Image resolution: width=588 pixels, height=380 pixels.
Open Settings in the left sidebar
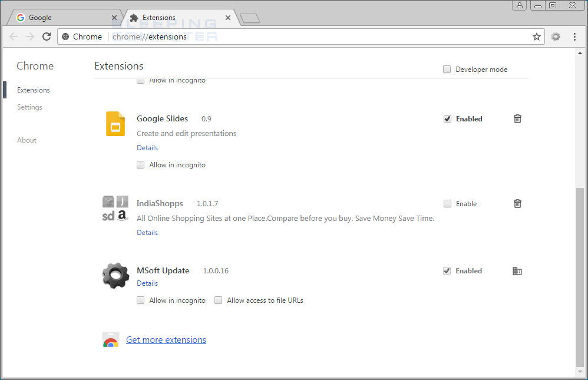pos(29,107)
